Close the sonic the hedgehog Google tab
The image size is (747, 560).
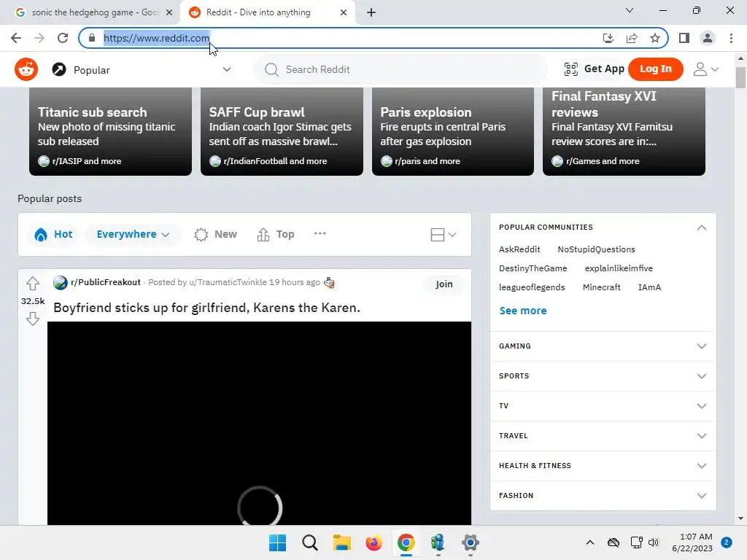click(169, 12)
